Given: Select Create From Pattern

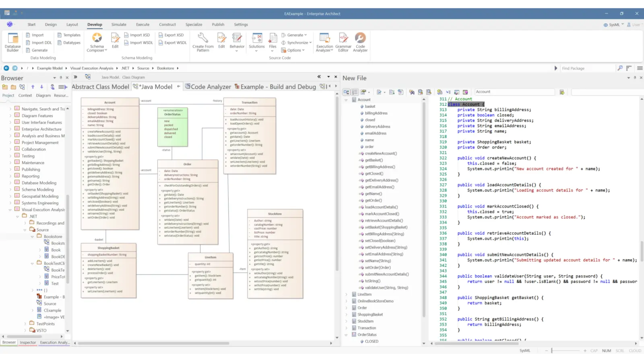Looking at the screenshot, I should click(x=203, y=42).
